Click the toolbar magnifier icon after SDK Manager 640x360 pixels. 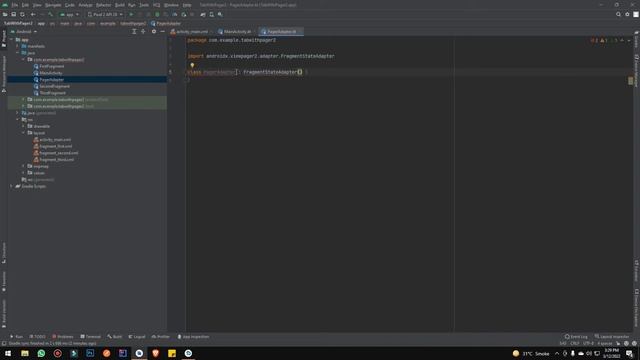pos(220,14)
